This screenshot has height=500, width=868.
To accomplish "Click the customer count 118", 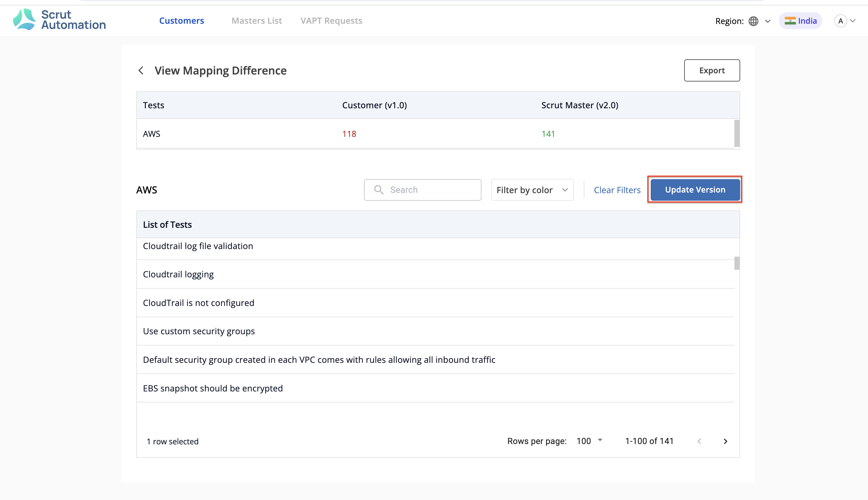I will [349, 134].
